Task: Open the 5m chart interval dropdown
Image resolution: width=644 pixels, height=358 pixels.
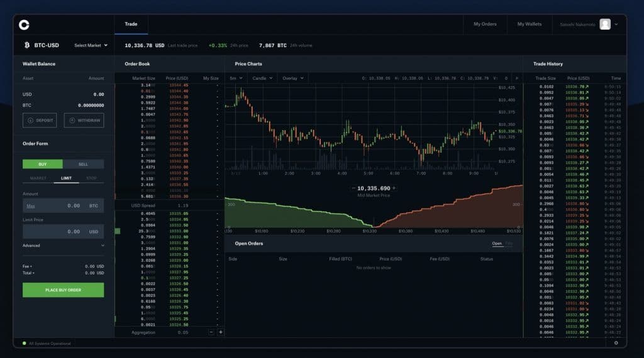Action: (x=235, y=79)
